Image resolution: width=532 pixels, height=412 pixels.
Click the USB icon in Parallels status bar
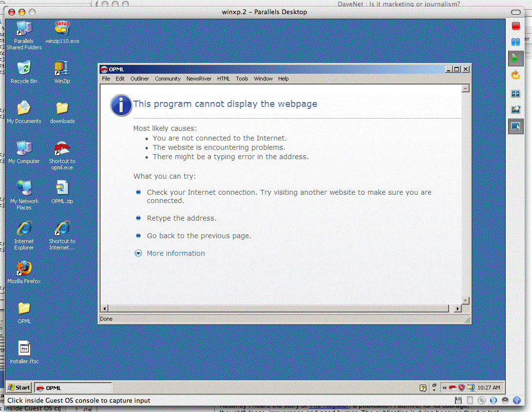[516, 400]
